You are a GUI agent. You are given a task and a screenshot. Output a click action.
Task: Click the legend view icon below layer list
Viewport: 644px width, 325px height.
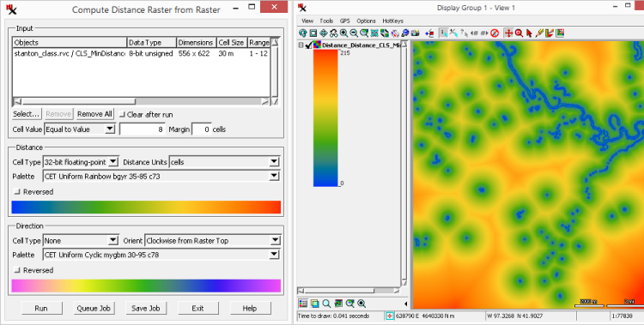coord(303,304)
